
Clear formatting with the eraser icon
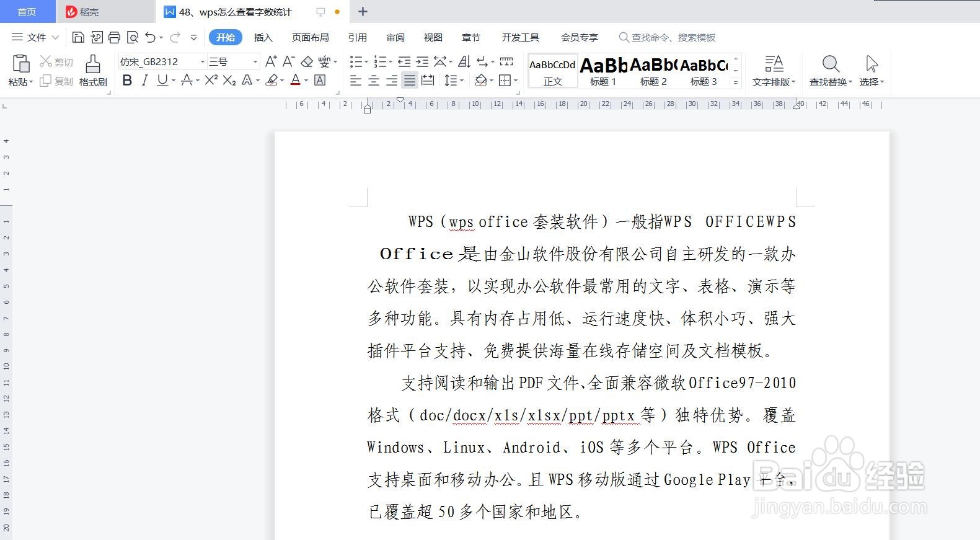(x=306, y=61)
